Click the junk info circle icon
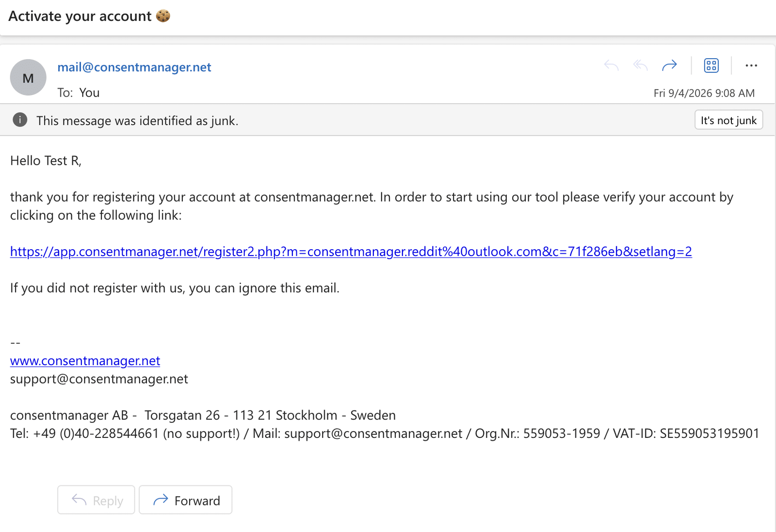This screenshot has width=776, height=532. [x=20, y=120]
